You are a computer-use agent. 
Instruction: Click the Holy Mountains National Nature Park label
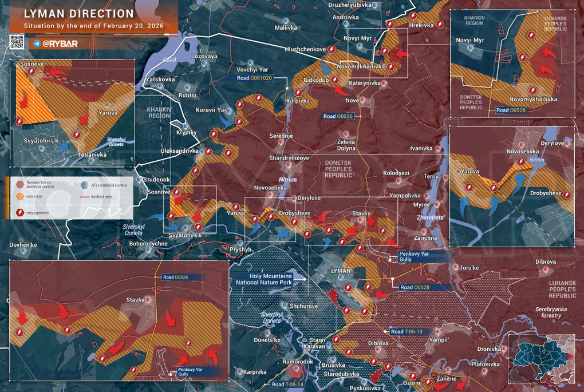tap(265, 279)
